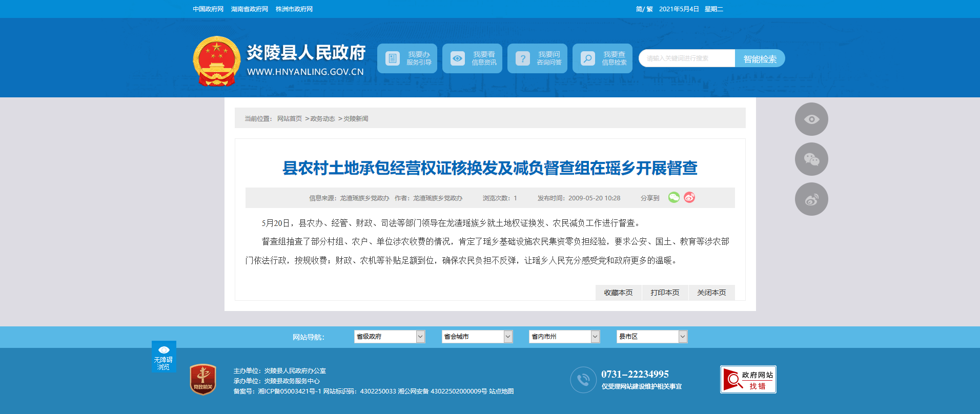Image resolution: width=980 pixels, height=414 pixels.
Task: Click the gray eye icon in right sidebar
Action: [x=811, y=119]
